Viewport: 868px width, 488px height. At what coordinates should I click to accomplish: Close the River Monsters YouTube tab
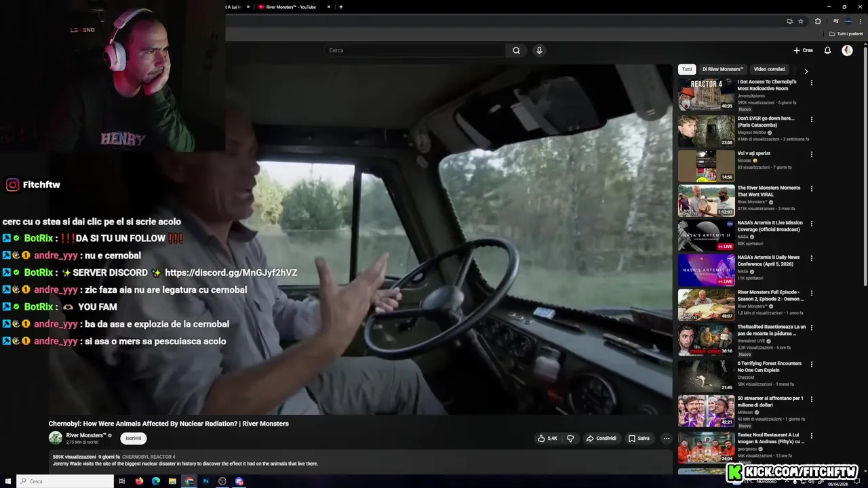pyautogui.click(x=329, y=7)
